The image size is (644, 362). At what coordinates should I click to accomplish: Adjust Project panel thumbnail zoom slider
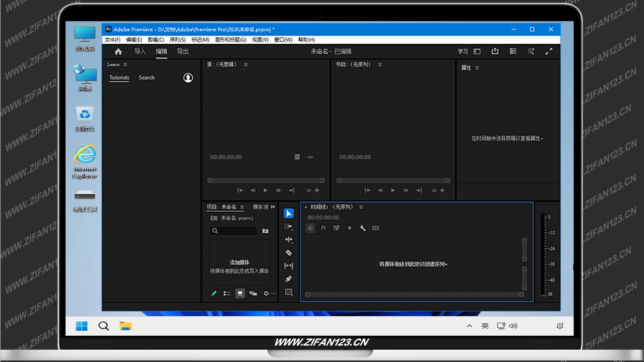[x=270, y=293]
